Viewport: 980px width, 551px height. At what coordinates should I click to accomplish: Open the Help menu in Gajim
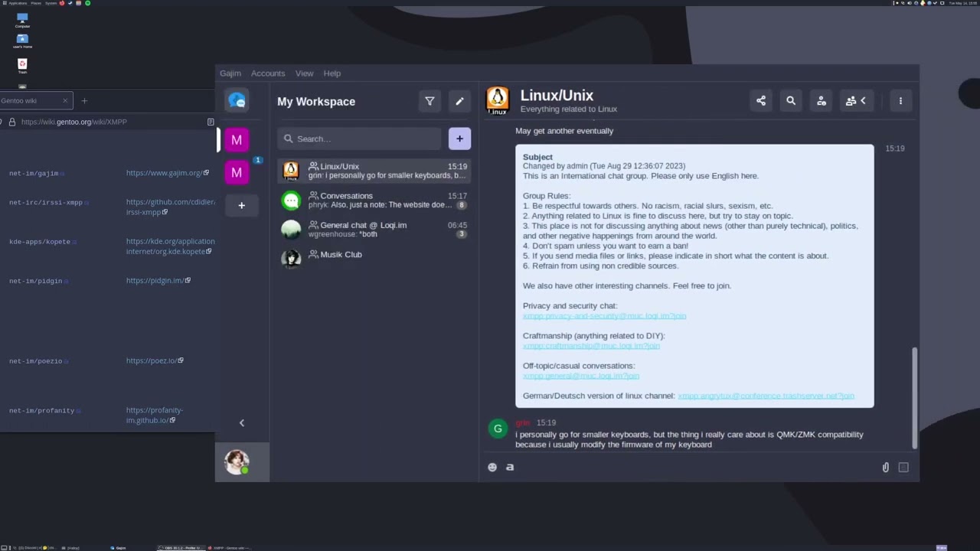(x=332, y=73)
